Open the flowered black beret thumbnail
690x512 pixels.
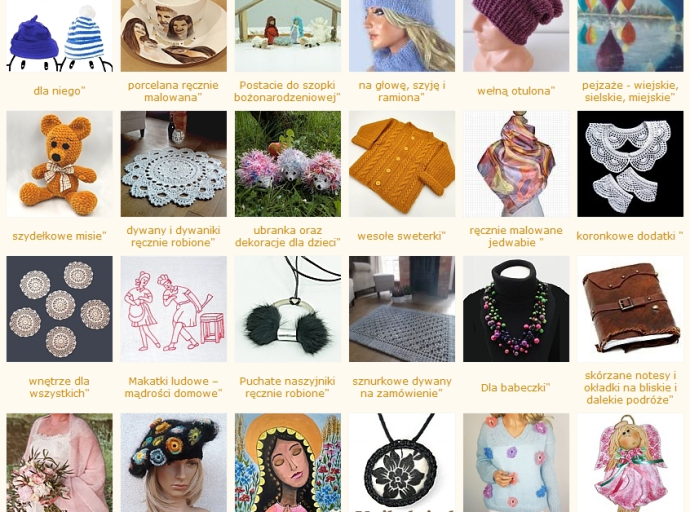(174, 462)
